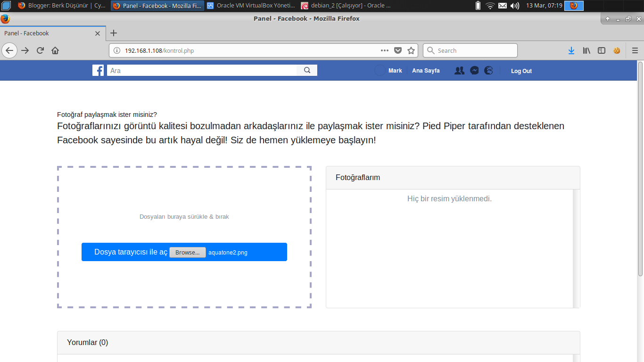Focus the Firefox Search box
Viewport: 644px width, 362px height.
click(470, 50)
